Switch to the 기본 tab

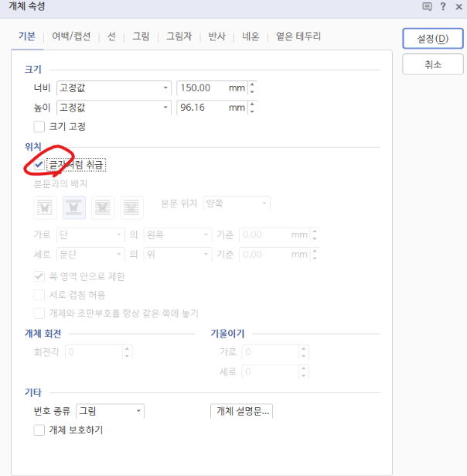(27, 36)
